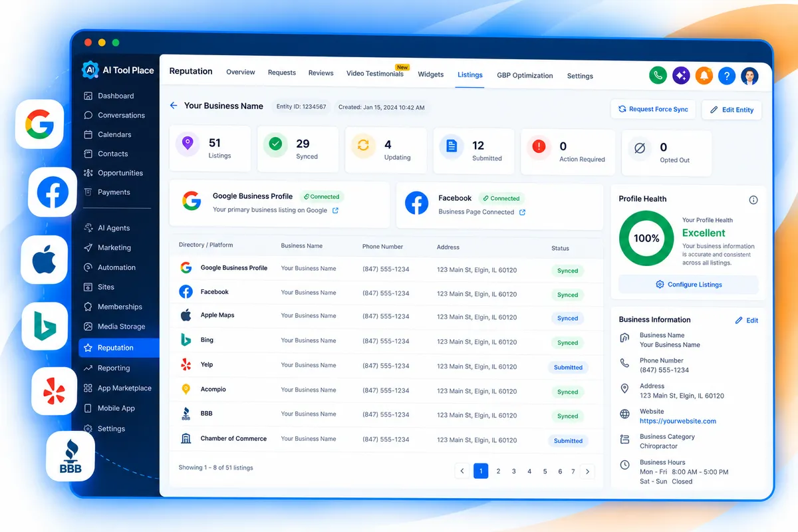Image resolution: width=798 pixels, height=532 pixels.
Task: Switch to the Overview tab
Action: coord(241,72)
